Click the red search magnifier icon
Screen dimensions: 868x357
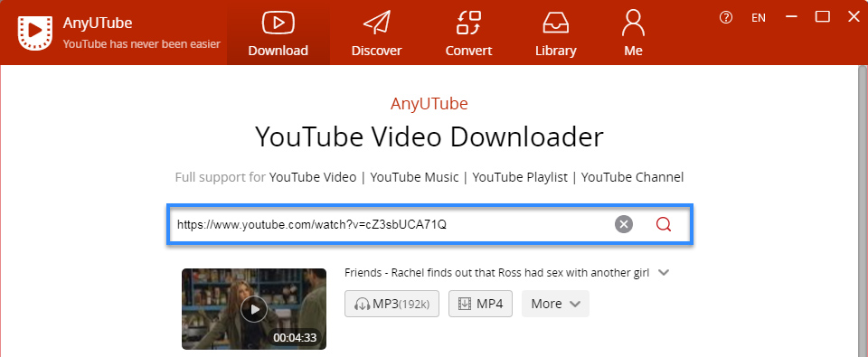point(663,224)
